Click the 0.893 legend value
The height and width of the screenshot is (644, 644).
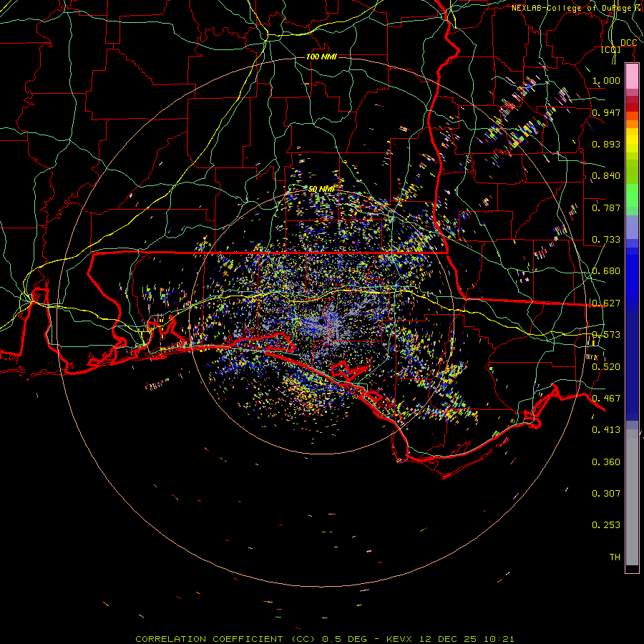click(x=606, y=144)
